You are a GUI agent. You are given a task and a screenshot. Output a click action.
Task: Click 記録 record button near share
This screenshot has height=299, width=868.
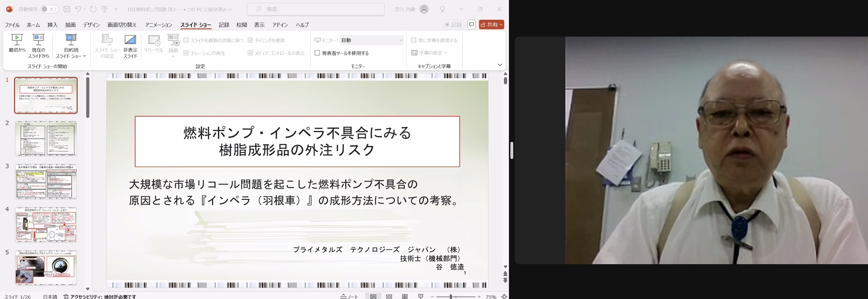tap(453, 24)
